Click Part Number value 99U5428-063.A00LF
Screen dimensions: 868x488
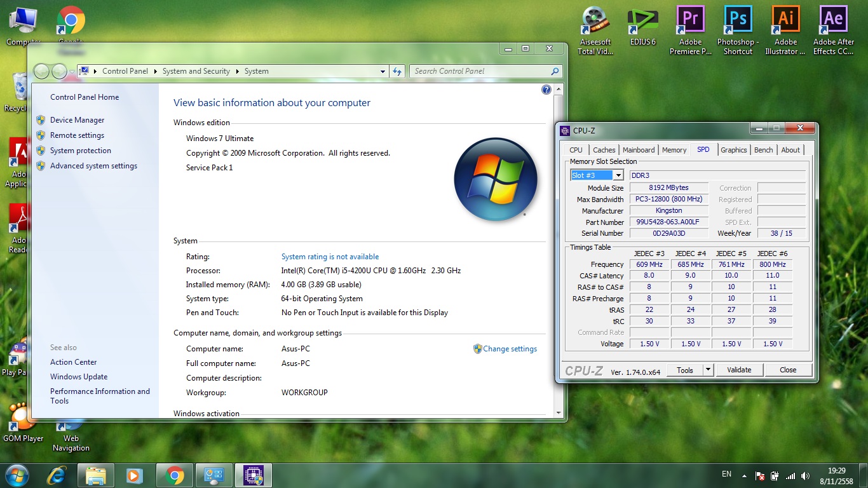click(x=668, y=222)
